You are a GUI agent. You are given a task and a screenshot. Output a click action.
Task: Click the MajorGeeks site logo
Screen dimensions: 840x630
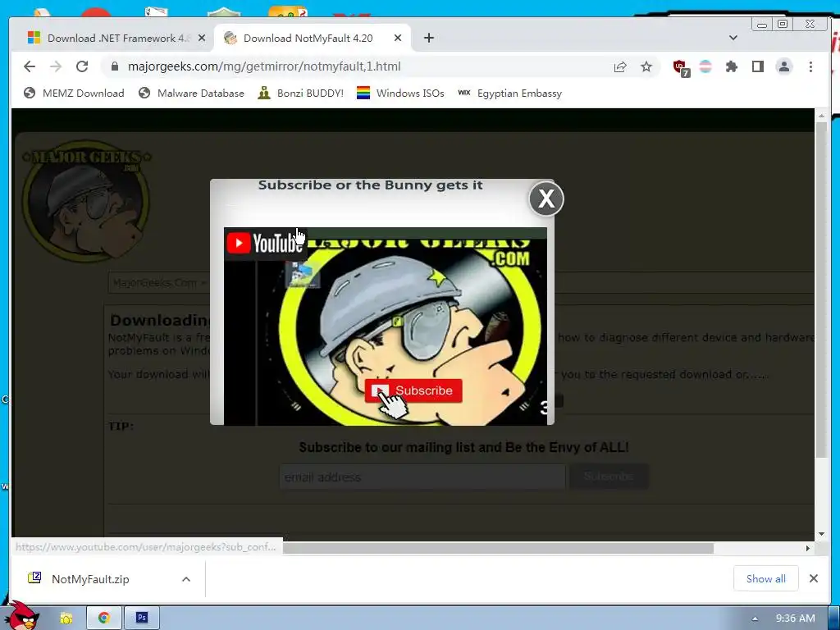[85, 201]
